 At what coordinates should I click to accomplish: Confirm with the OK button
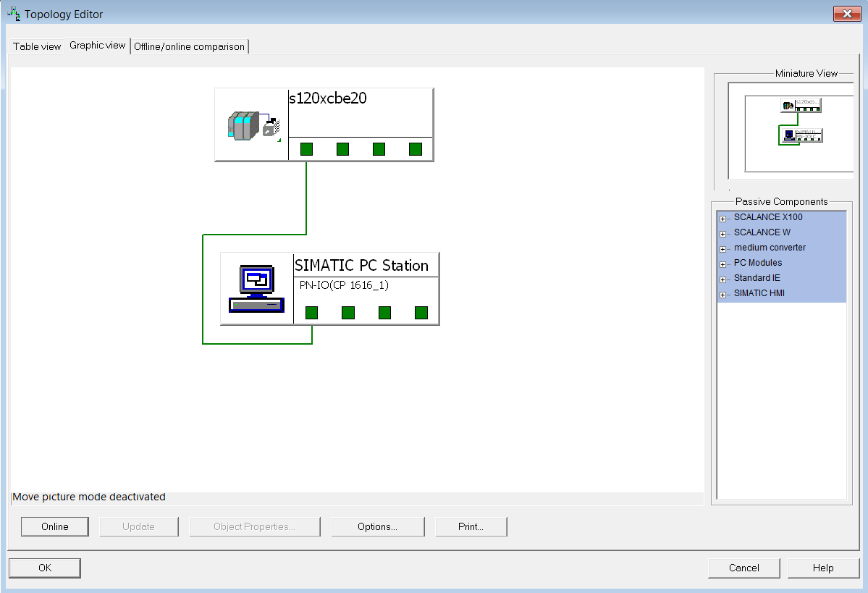pos(45,568)
